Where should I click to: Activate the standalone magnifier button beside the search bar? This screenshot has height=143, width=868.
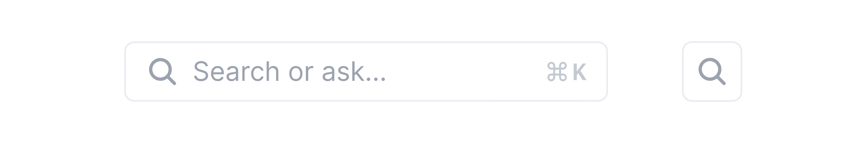tap(712, 71)
